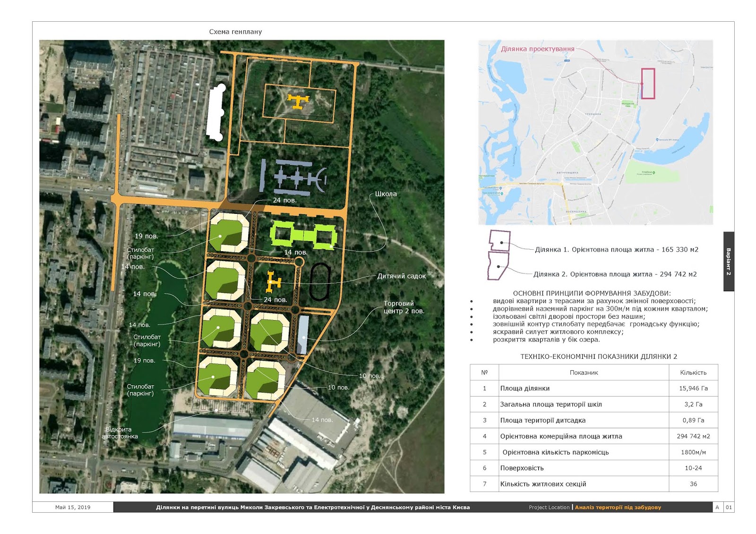Click the sheet number 01 box in footer
Image resolution: width=756 pixels, height=534 pixels.
click(729, 508)
